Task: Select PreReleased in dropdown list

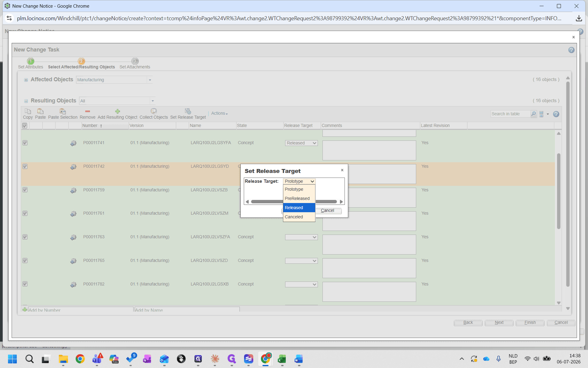Action: pyautogui.click(x=299, y=199)
